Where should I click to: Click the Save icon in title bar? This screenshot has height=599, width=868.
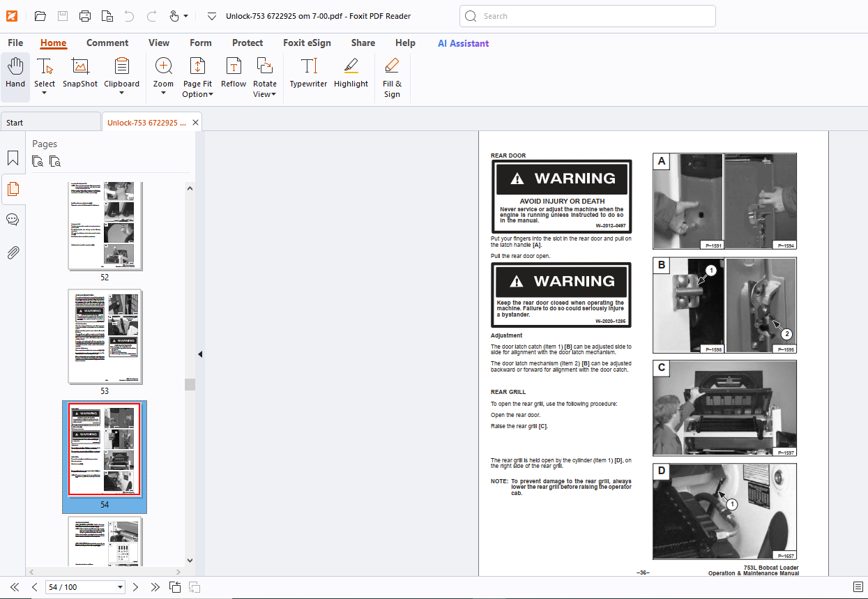pos(62,16)
